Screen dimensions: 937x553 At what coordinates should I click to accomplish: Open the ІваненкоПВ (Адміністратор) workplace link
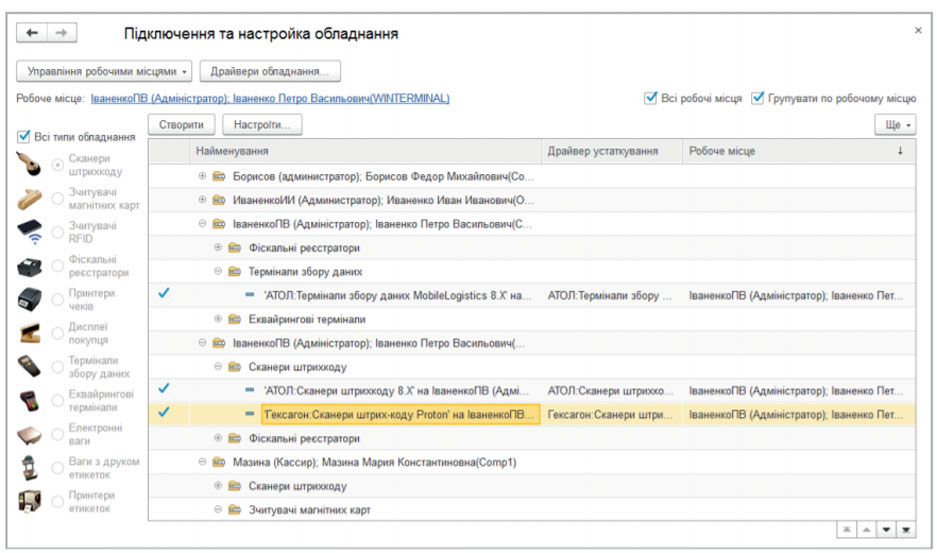[x=270, y=99]
